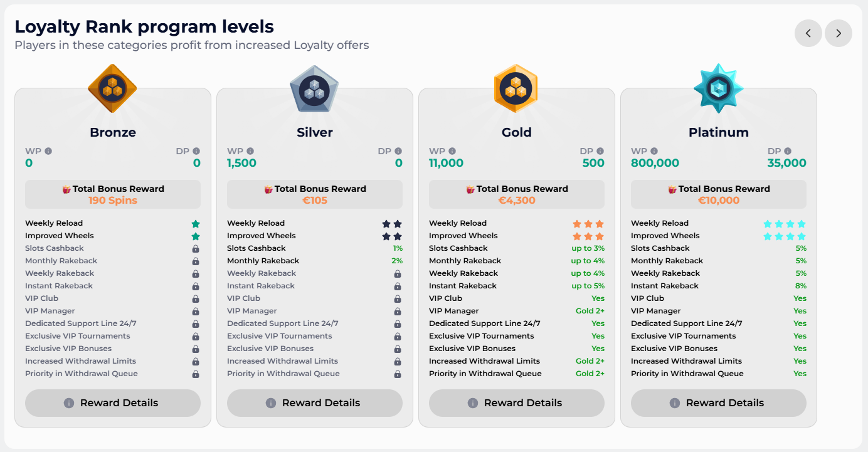Image resolution: width=868 pixels, height=452 pixels.
Task: Open Reward Details for Platinum rank
Action: coord(718,403)
